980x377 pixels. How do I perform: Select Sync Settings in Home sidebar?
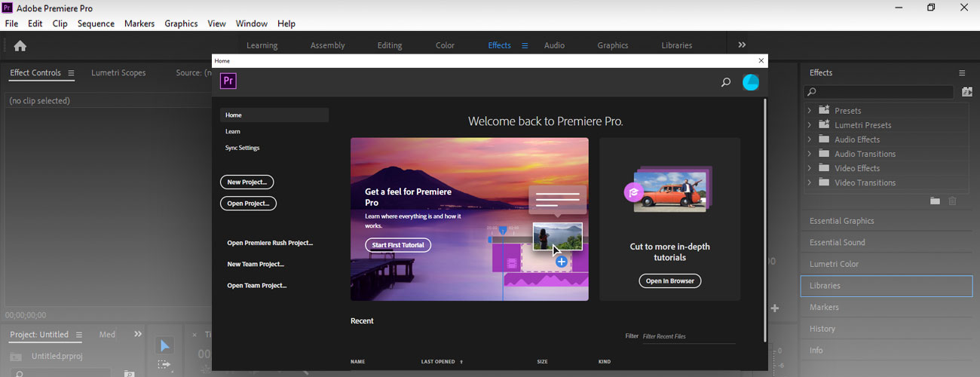click(243, 148)
